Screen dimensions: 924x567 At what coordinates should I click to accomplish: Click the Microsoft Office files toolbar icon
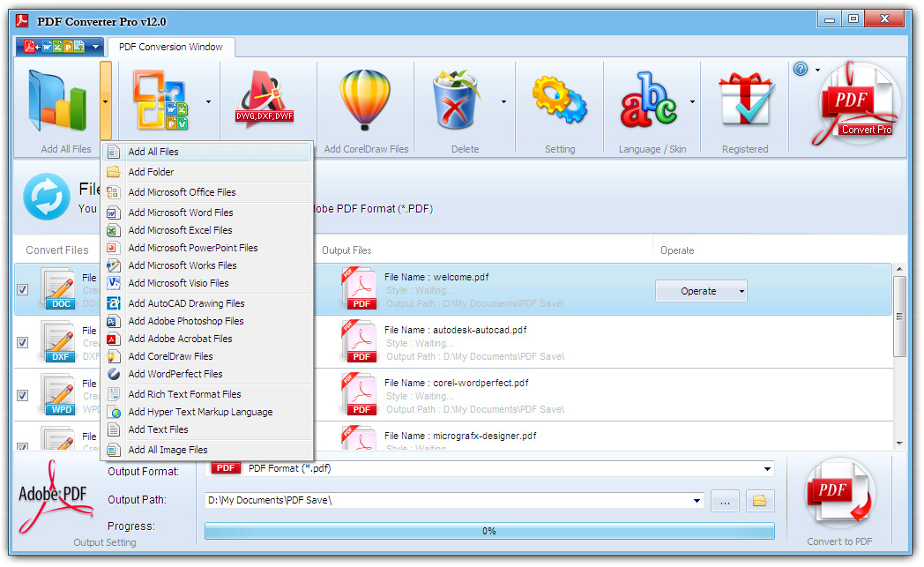pyautogui.click(x=160, y=101)
